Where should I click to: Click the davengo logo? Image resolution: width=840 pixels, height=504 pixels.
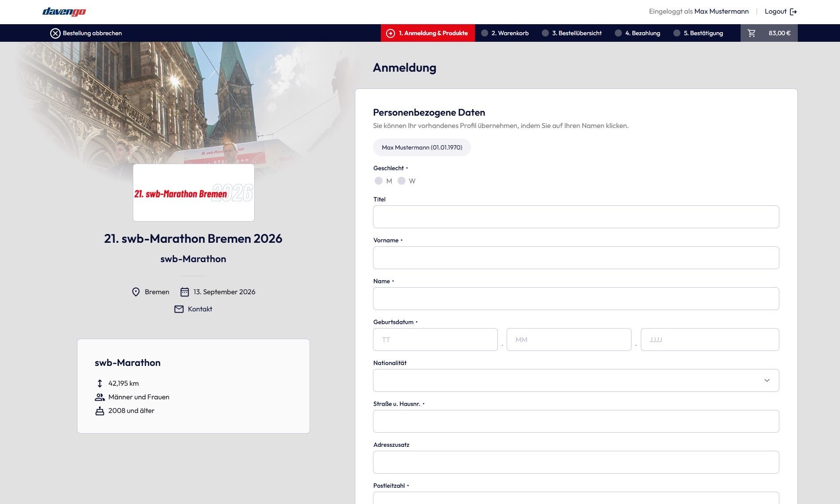(x=64, y=12)
